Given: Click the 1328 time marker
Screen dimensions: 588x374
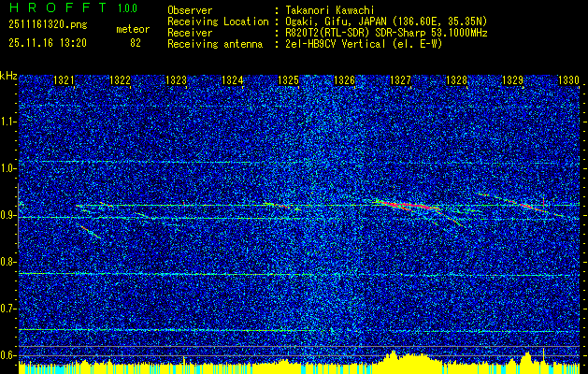Looking at the screenshot, I should (457, 79).
